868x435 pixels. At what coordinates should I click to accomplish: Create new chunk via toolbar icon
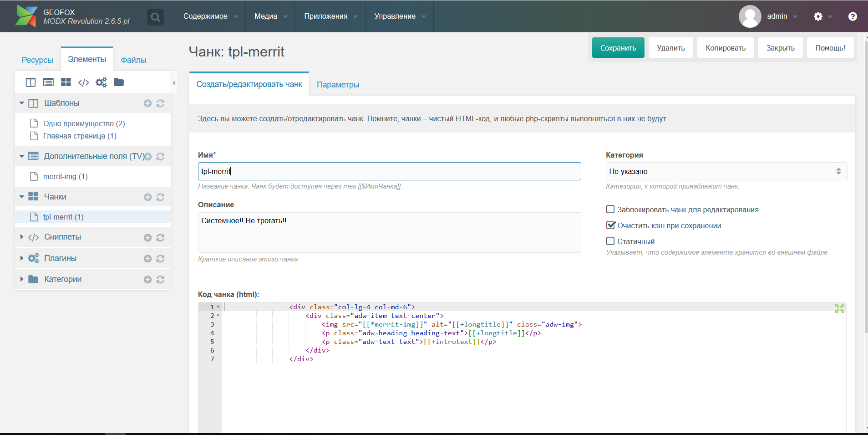coord(66,82)
